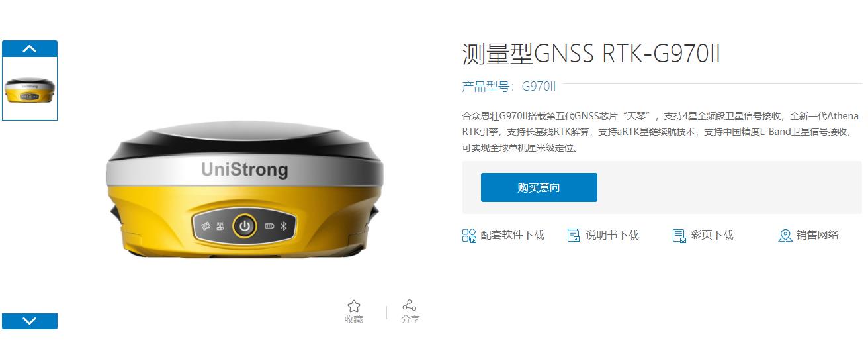Click the share icon (分享)
The width and height of the screenshot is (868, 359).
[410, 305]
